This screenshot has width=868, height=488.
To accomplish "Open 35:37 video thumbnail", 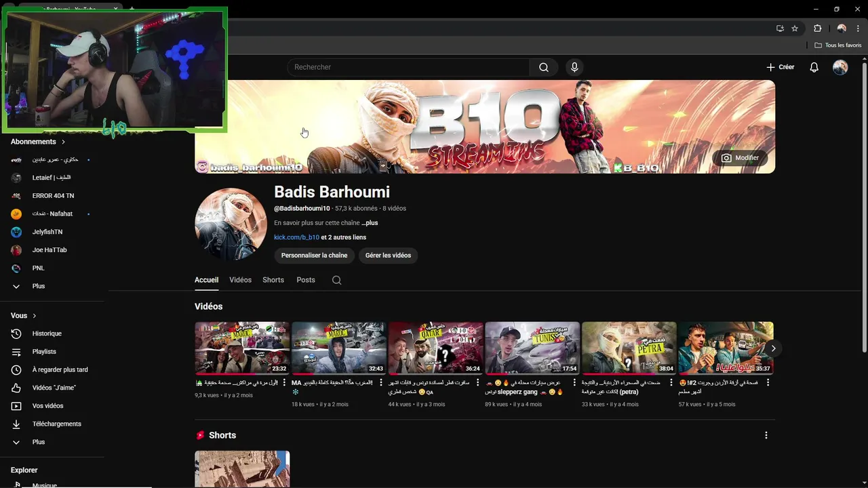I will click(x=726, y=348).
